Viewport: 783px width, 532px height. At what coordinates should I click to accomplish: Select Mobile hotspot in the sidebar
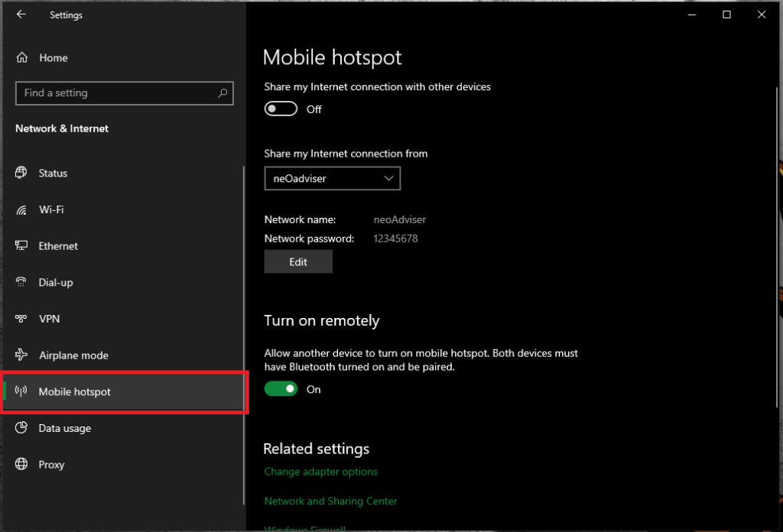click(73, 391)
